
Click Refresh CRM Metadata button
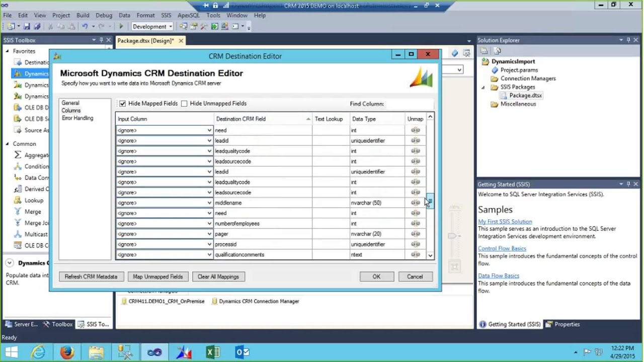click(91, 277)
